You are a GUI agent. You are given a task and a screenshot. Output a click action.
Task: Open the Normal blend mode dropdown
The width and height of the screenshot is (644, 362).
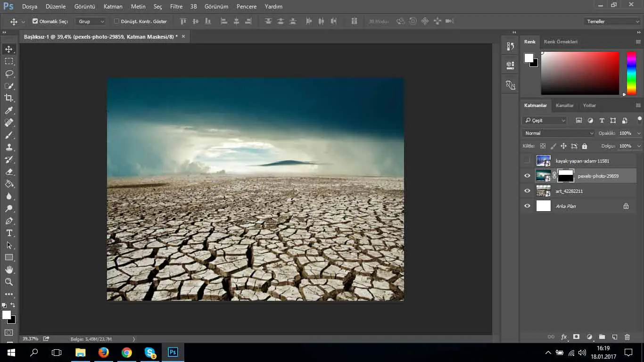[x=559, y=133]
